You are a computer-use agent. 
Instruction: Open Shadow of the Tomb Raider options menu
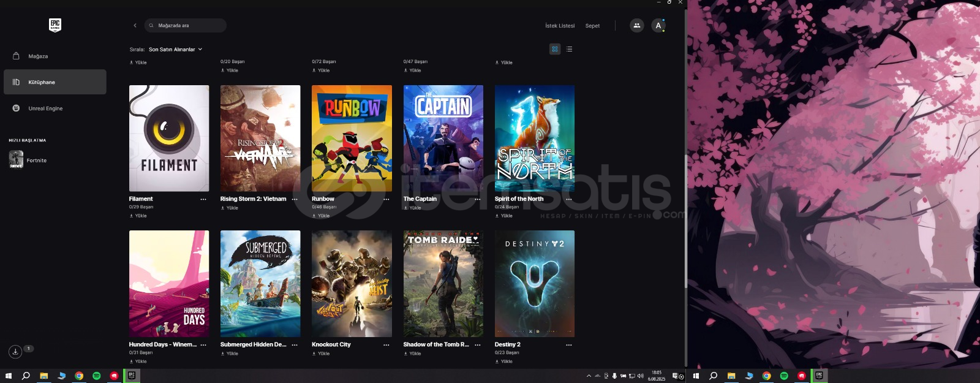click(478, 345)
